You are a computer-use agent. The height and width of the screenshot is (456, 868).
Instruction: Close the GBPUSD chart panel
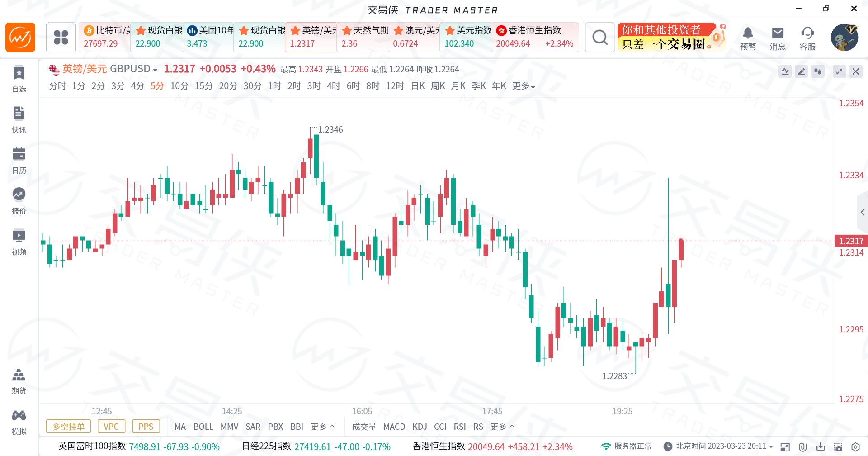[856, 71]
